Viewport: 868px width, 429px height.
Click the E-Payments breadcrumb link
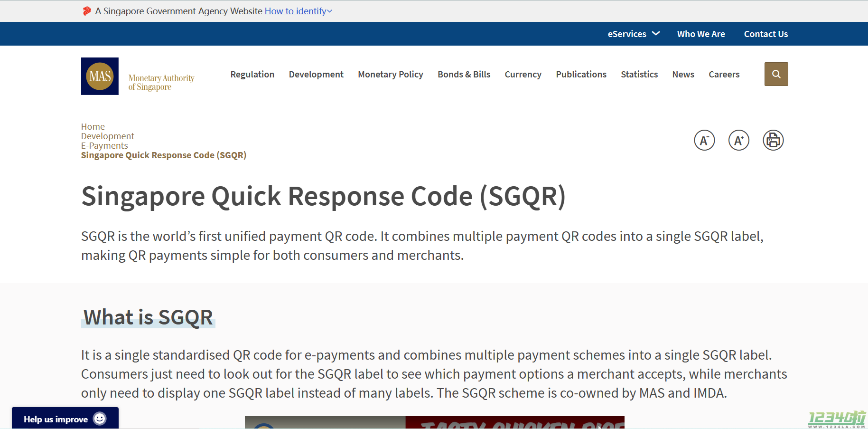coord(104,146)
